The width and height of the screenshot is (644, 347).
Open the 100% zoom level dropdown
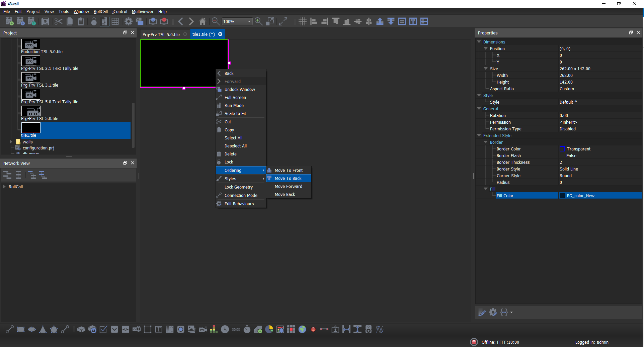(x=237, y=21)
